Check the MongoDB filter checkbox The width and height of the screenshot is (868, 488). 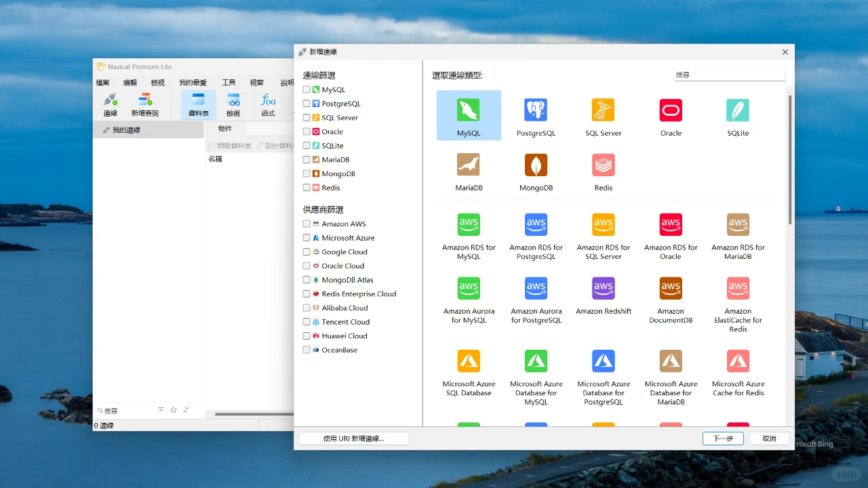point(307,174)
